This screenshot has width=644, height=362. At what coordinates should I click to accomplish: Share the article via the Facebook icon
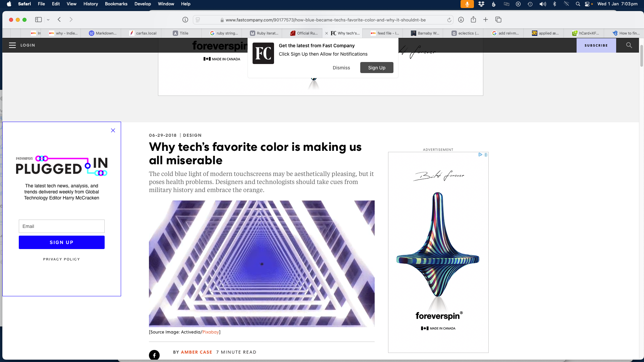154,355
